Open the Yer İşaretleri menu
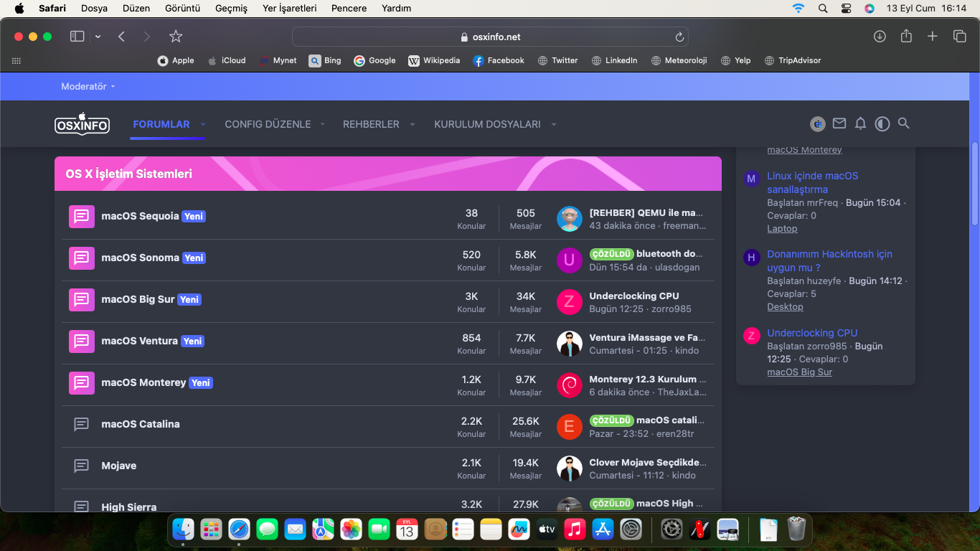The image size is (980, 551). (x=289, y=9)
